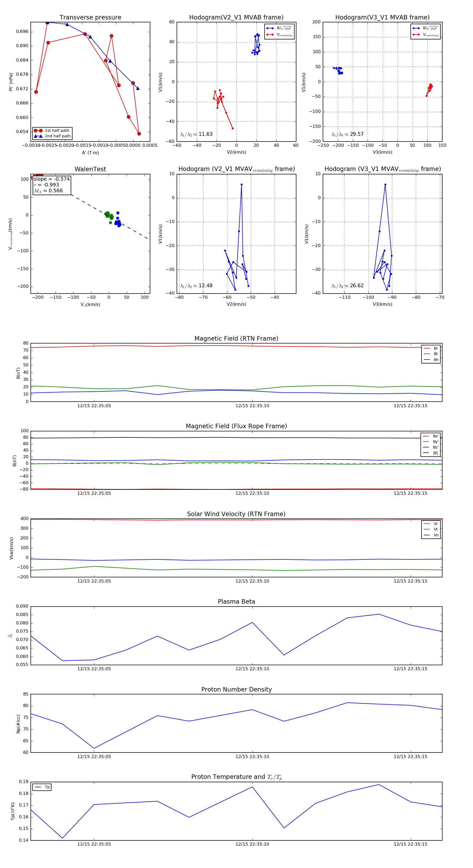Click 12/15 22:35:10 tick under Plasma Beta

(252, 669)
